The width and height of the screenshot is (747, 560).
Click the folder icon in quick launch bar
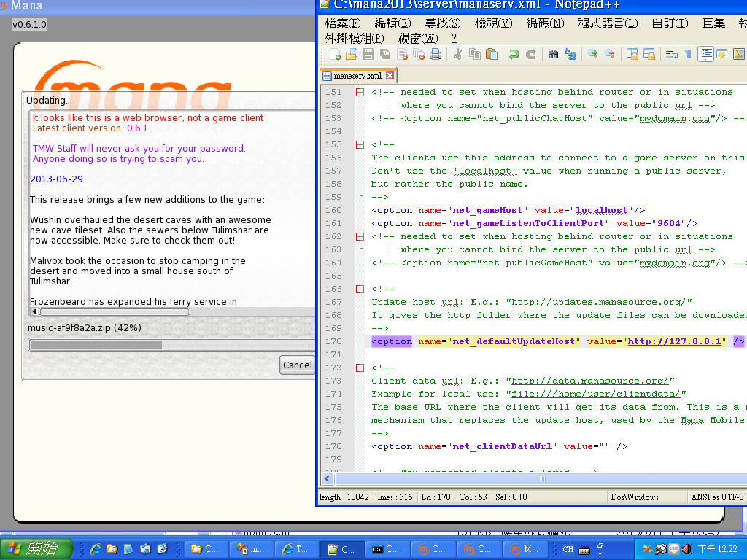coord(112,549)
